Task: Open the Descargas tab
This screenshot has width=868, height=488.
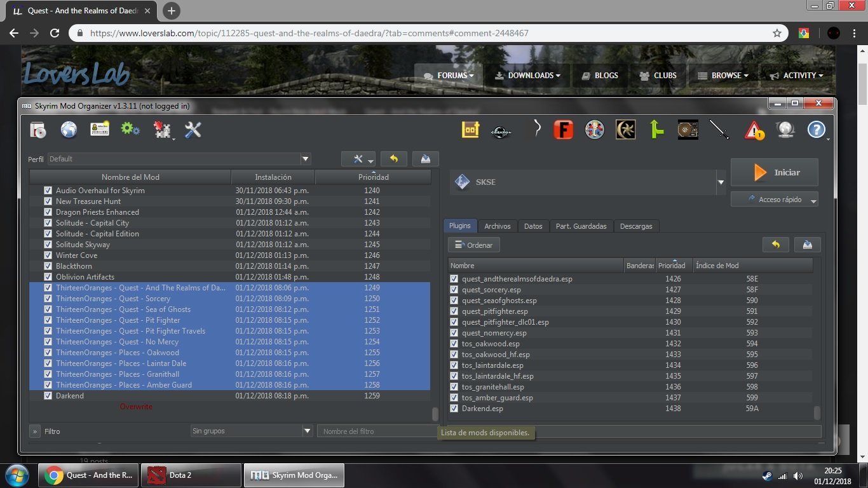Action: coord(636,226)
